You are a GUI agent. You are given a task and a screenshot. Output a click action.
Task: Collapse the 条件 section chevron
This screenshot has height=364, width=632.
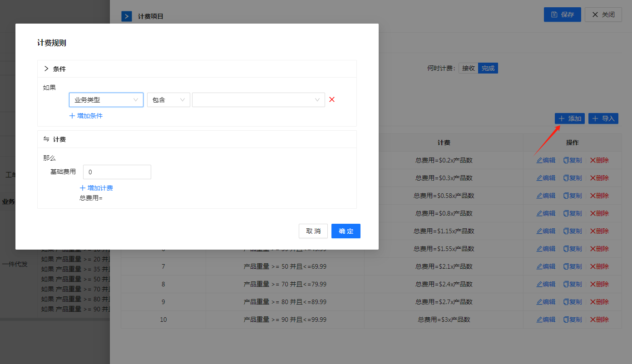[46, 69]
